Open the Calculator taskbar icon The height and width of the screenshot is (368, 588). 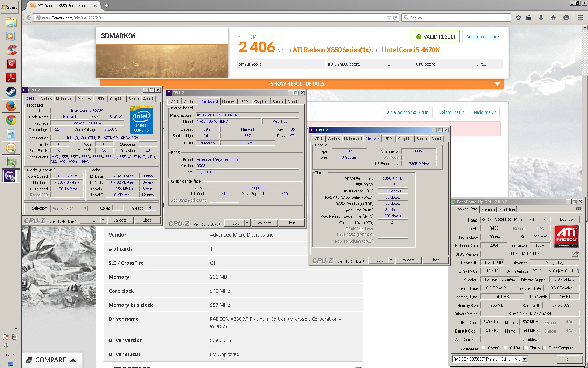[11, 134]
